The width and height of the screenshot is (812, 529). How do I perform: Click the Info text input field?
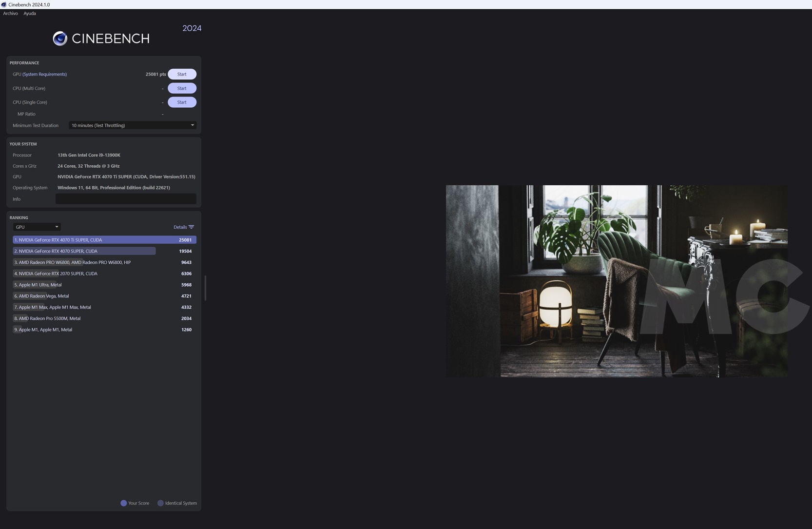[x=126, y=199]
